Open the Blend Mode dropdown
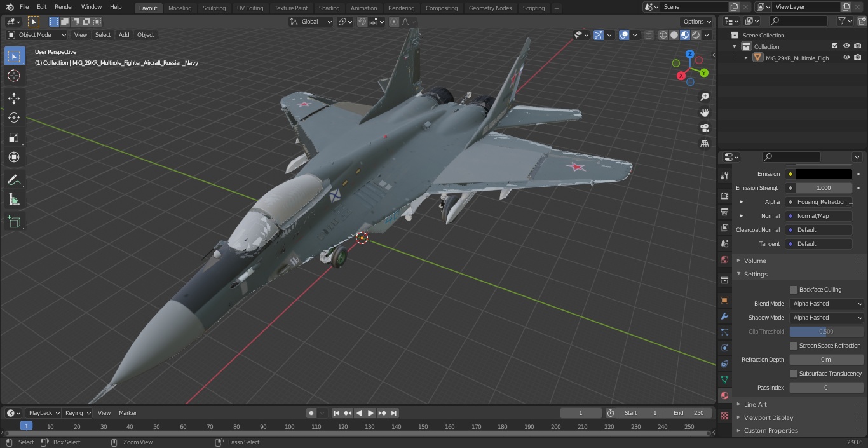Image resolution: width=868 pixels, height=448 pixels. coord(827,304)
